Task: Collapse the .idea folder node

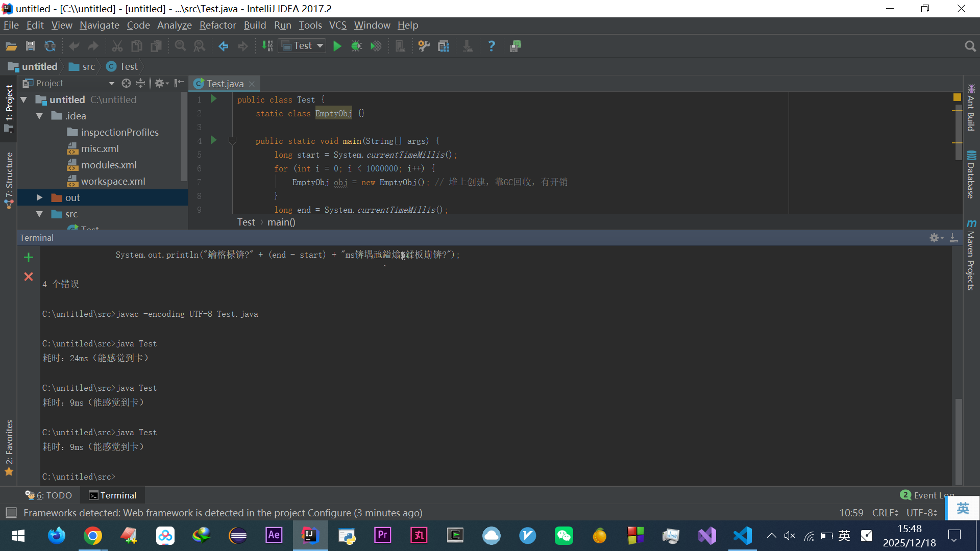Action: pyautogui.click(x=39, y=116)
